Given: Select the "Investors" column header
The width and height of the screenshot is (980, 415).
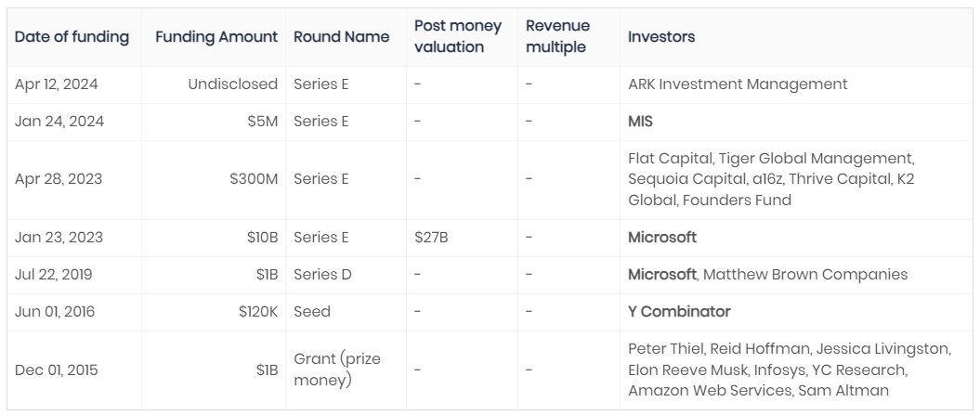Looking at the screenshot, I should [661, 37].
